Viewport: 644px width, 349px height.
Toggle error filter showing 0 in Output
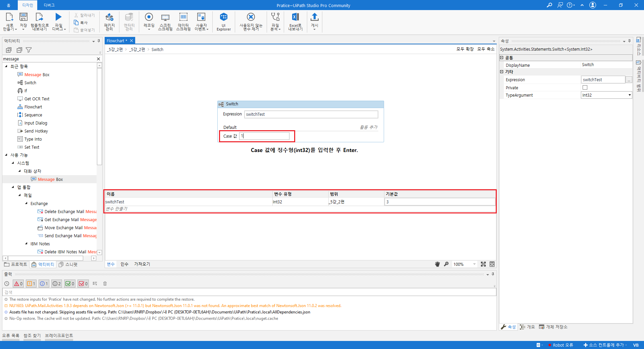tap(18, 284)
